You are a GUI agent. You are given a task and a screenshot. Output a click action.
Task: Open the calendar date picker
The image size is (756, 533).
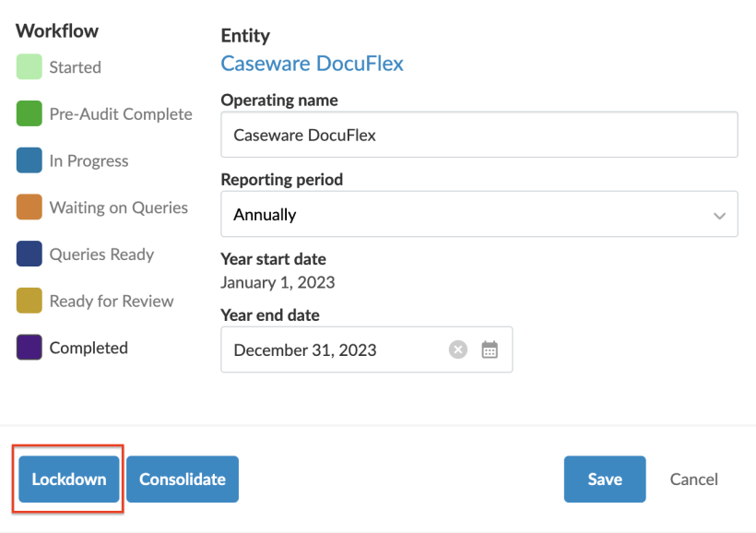click(490, 349)
